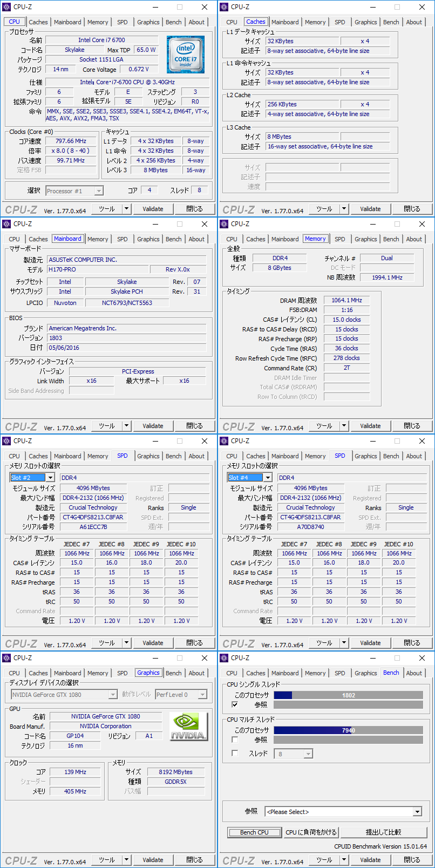Switch to SPD tab in the Memory window
Viewport: 435px width, 868px height.
[340, 239]
